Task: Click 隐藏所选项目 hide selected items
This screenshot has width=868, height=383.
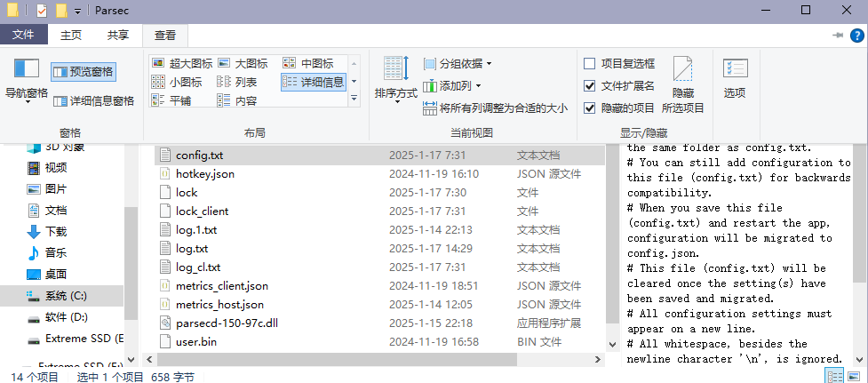Action: [x=683, y=84]
